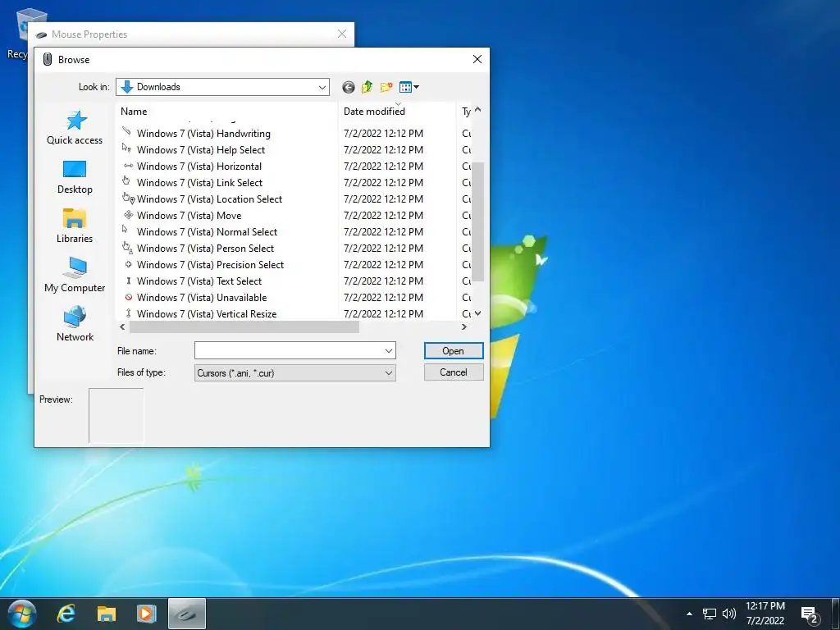This screenshot has height=630, width=840.
Task: Show hidden icons in system tray
Action: [689, 614]
